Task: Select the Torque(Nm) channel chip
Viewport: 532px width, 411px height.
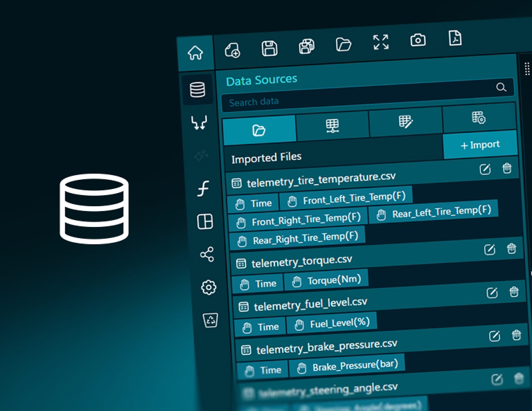Action: pos(326,280)
